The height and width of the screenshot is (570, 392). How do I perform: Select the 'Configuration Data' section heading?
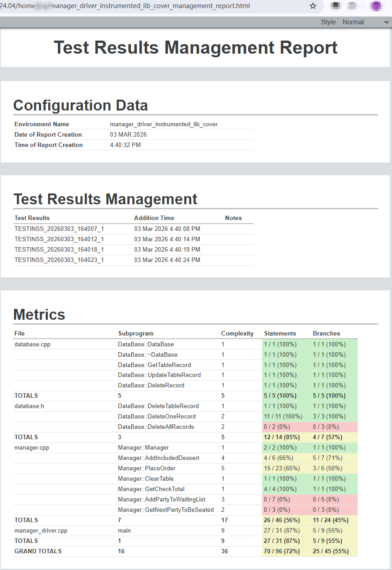coord(80,105)
